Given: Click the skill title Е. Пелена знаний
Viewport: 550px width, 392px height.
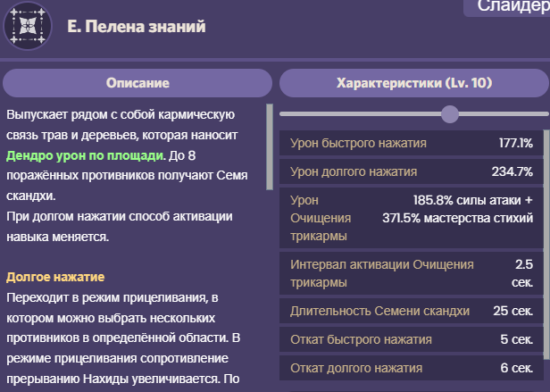Looking at the screenshot, I should click(x=137, y=27).
